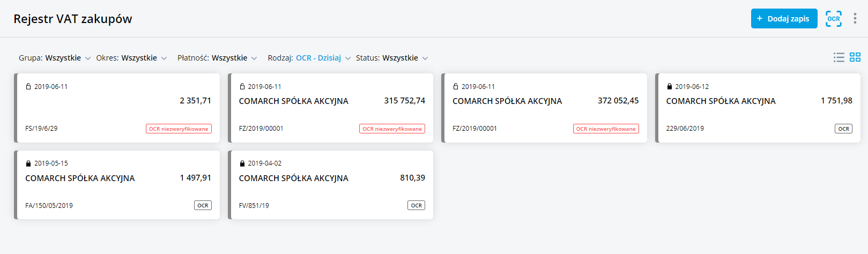
Task: Select the FA/150/05/2019 invoice card
Action: click(x=118, y=190)
